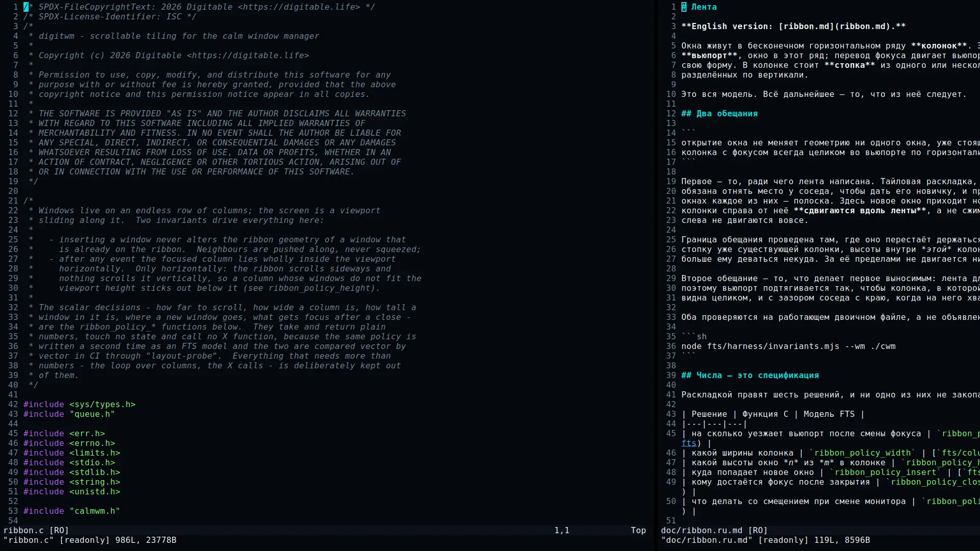Place cursor on '#include <sys/types.h>' line

pyautogui.click(x=79, y=404)
